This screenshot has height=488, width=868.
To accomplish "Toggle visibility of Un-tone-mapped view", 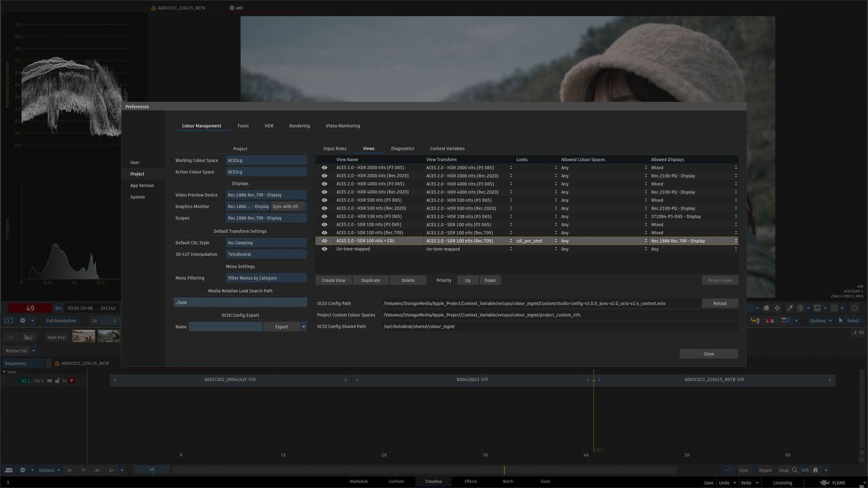I will [x=324, y=249].
